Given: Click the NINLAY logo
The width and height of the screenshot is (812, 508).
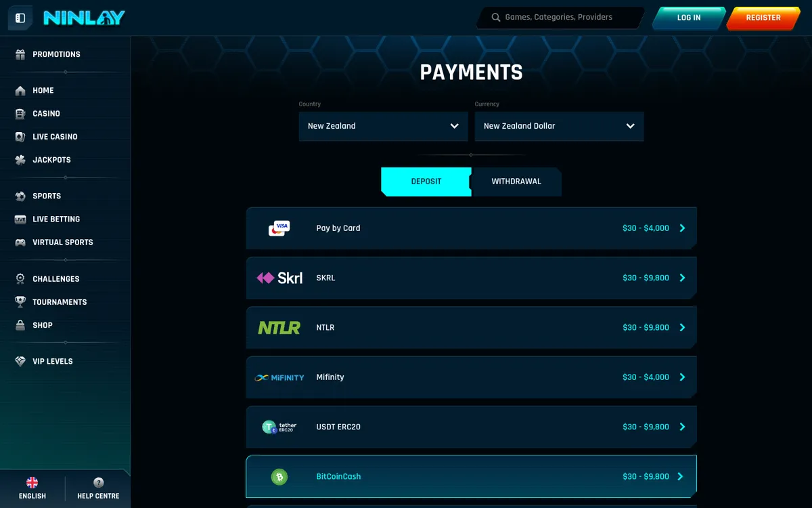Looking at the screenshot, I should [84, 18].
